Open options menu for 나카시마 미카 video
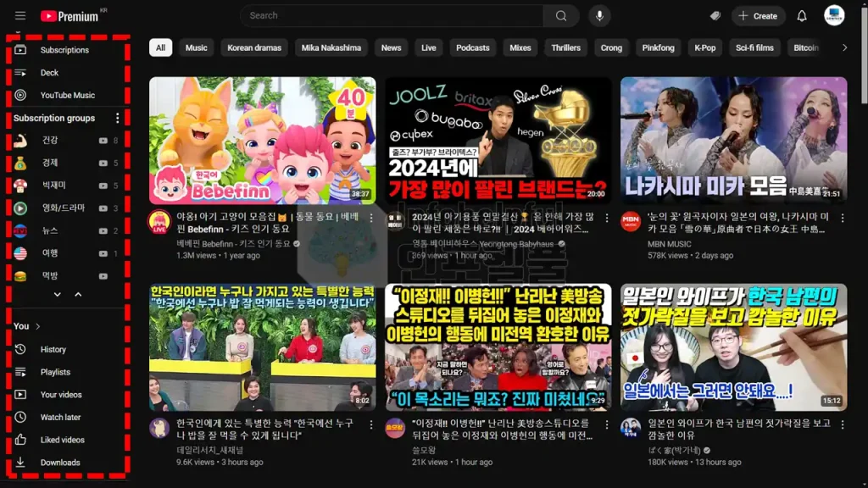868x488 pixels. pos(843,218)
